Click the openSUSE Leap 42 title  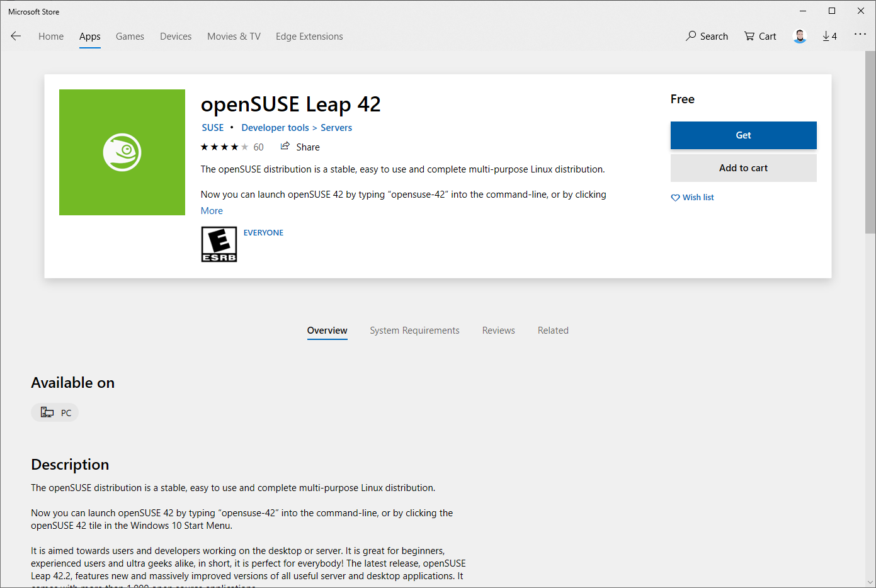291,105
